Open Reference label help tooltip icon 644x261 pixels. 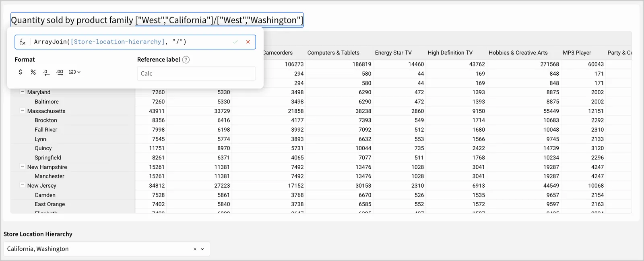(186, 60)
